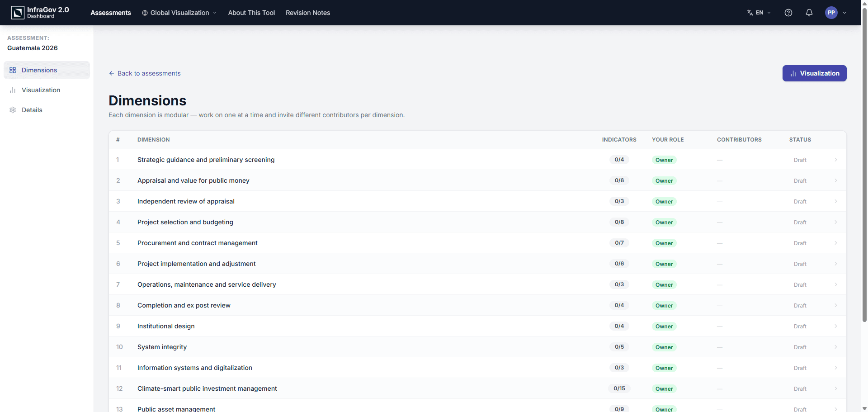
Task: Click the language translate icon
Action: coord(750,13)
